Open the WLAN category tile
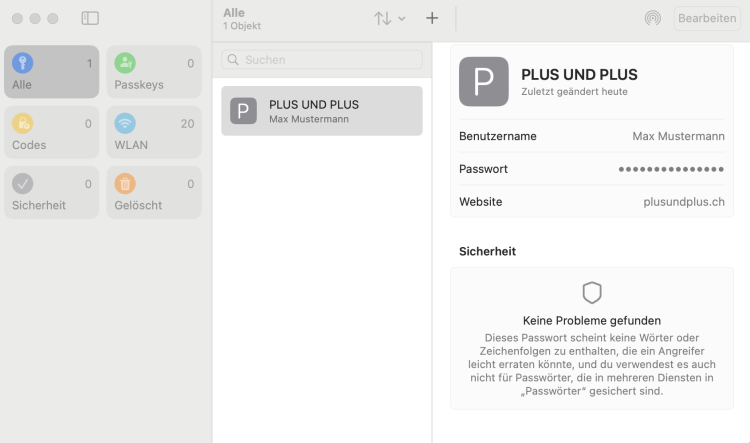This screenshot has height=443, width=750. (x=154, y=132)
